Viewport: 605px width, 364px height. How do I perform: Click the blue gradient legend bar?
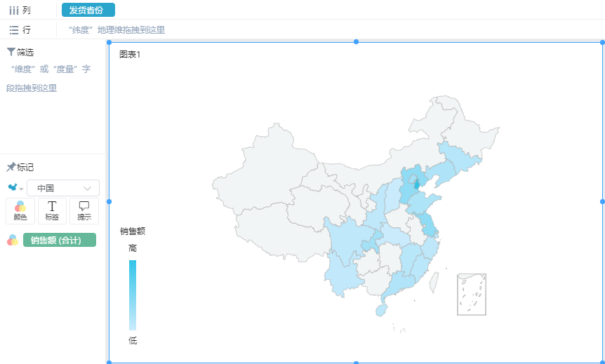coord(133,295)
